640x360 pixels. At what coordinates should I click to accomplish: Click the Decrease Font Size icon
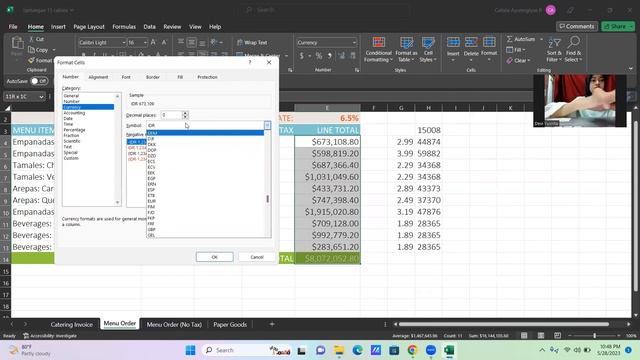point(164,42)
